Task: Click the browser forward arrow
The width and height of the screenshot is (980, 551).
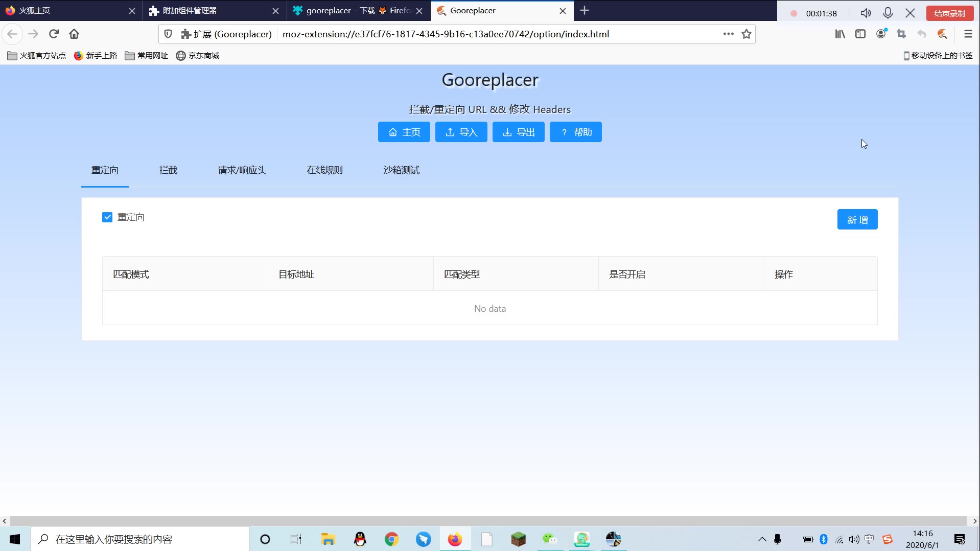Action: point(33,34)
